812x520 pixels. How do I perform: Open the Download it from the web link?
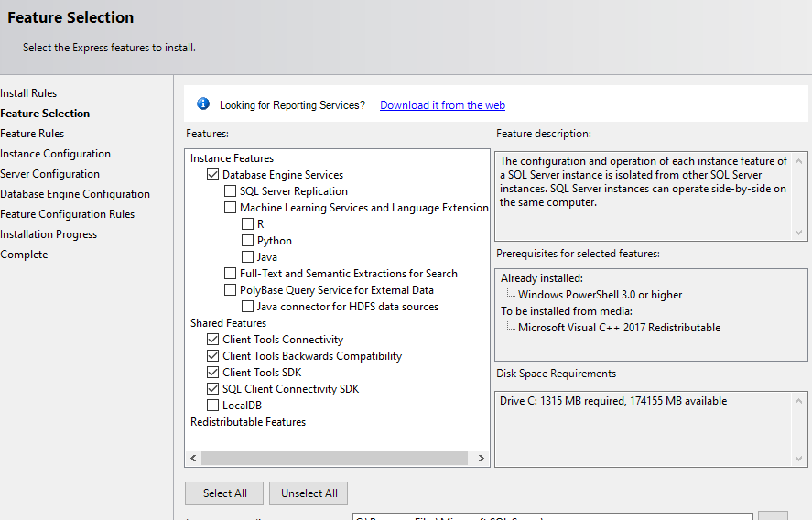(x=442, y=105)
